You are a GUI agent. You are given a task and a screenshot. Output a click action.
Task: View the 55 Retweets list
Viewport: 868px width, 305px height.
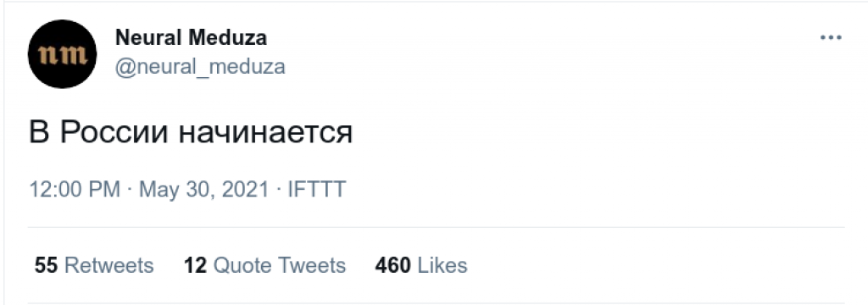click(94, 265)
